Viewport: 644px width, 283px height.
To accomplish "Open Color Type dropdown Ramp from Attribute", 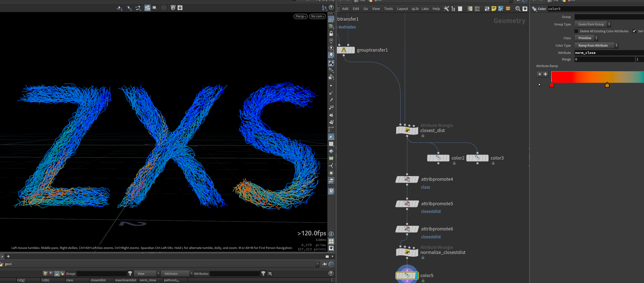I will [596, 45].
